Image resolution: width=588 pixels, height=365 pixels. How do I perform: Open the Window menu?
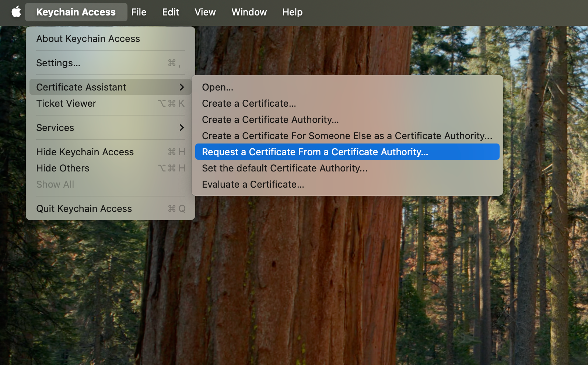pos(249,12)
